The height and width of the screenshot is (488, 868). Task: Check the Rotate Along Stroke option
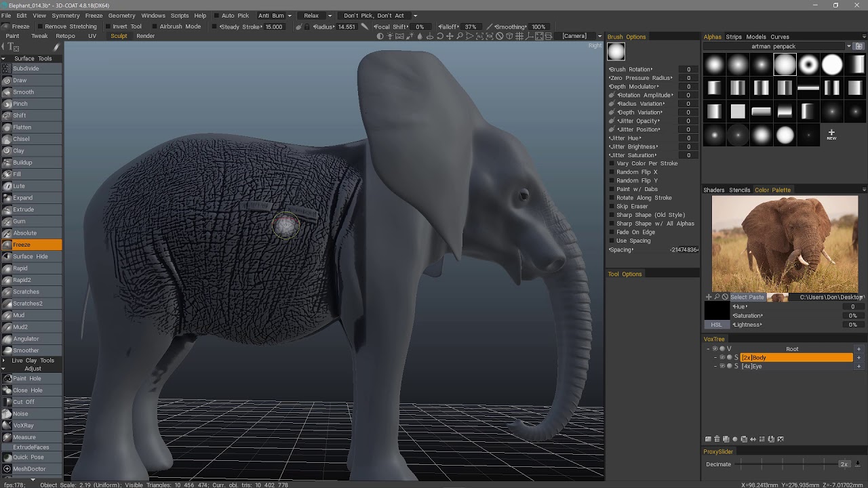612,198
